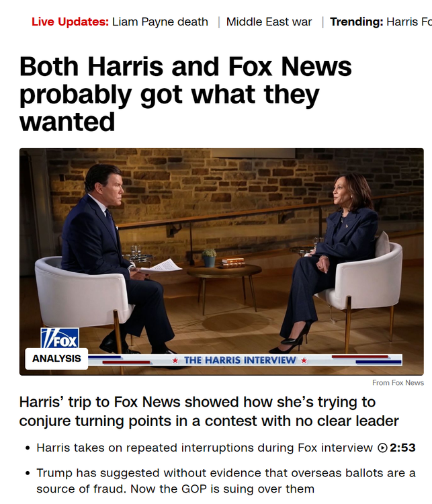Open subheadline about Harris' trip to Fox News
Screen dimensions: 432x504
(209, 411)
